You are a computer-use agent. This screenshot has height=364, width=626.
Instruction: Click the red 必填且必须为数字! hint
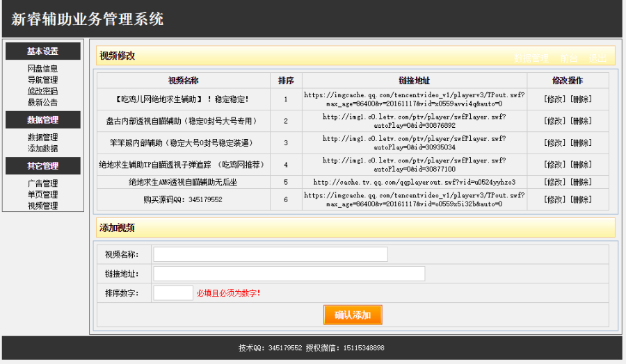pos(228,293)
